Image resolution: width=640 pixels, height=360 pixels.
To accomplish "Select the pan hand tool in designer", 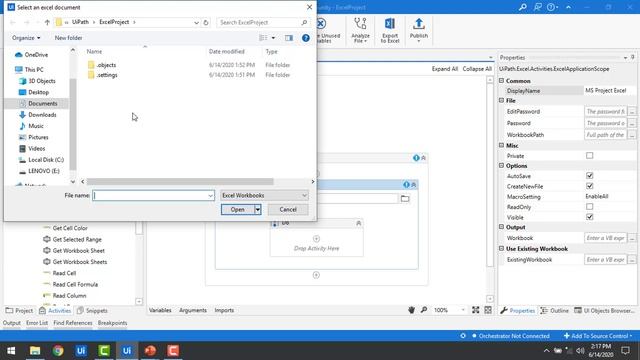I will coord(411,310).
